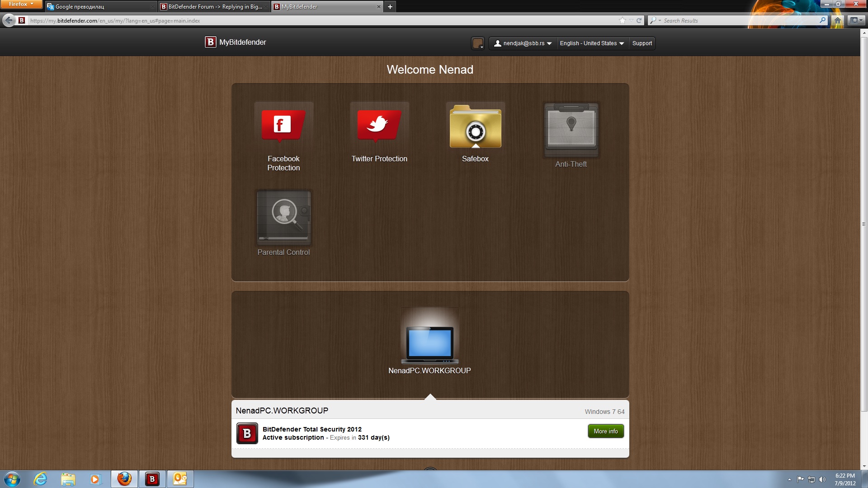Switch to the BitDefender Forum tab
The height and width of the screenshot is (488, 868).
click(214, 7)
